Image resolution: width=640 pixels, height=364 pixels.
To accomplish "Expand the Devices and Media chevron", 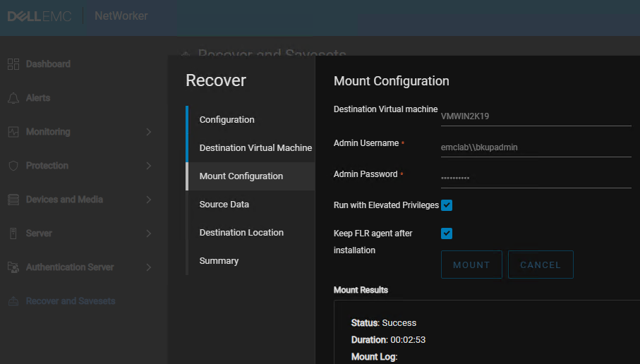I will point(149,200).
